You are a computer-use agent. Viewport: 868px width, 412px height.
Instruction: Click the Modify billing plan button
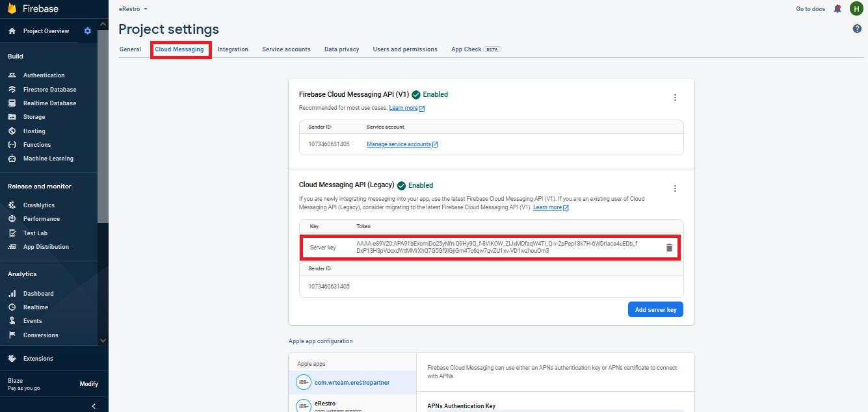[88, 384]
